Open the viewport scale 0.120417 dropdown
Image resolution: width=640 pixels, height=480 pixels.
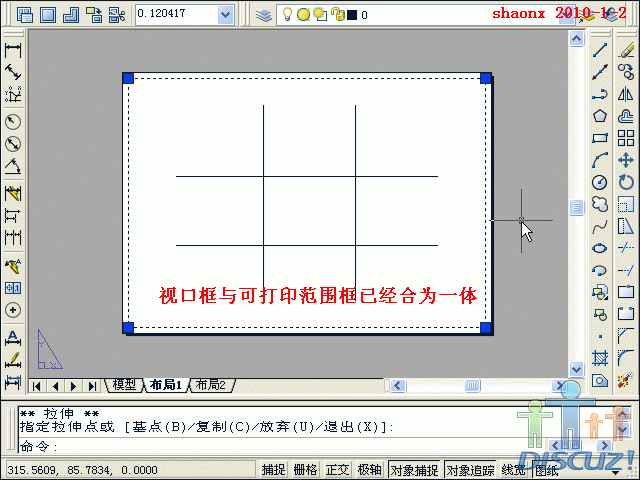point(225,15)
